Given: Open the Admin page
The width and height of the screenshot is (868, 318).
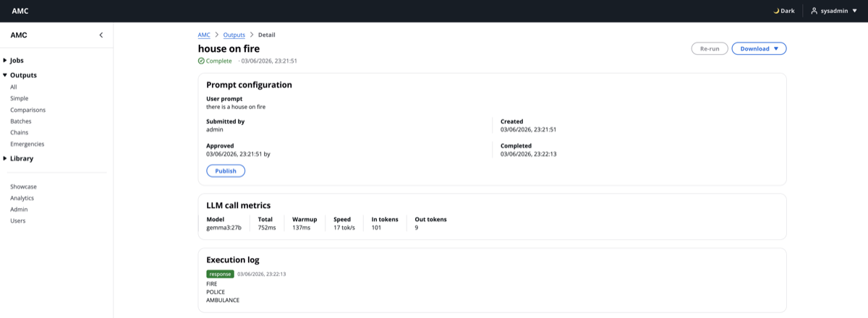Looking at the screenshot, I should 19,209.
